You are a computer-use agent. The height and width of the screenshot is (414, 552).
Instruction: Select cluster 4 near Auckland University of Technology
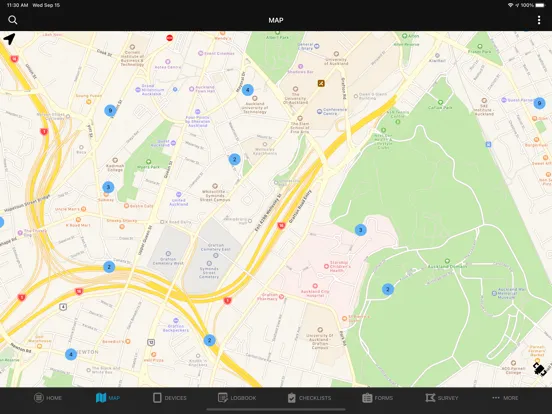[248, 90]
